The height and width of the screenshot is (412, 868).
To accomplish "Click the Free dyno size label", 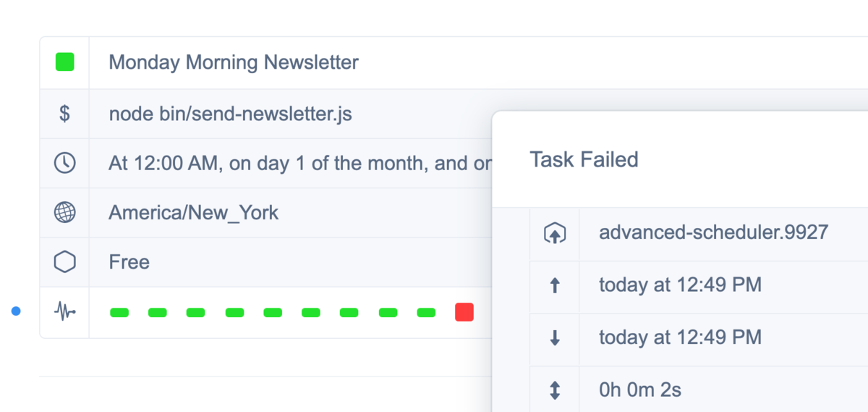I will click(x=129, y=262).
